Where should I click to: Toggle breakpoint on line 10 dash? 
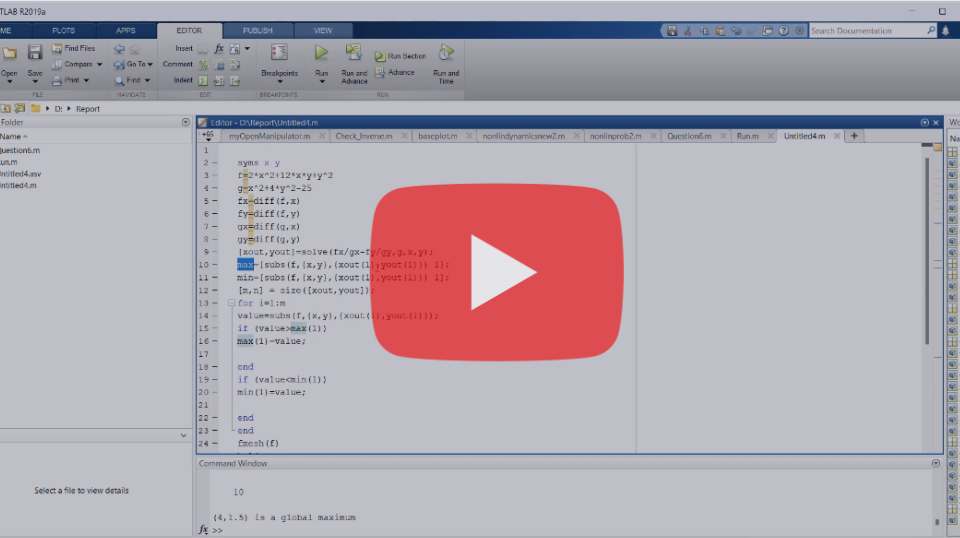tap(217, 265)
